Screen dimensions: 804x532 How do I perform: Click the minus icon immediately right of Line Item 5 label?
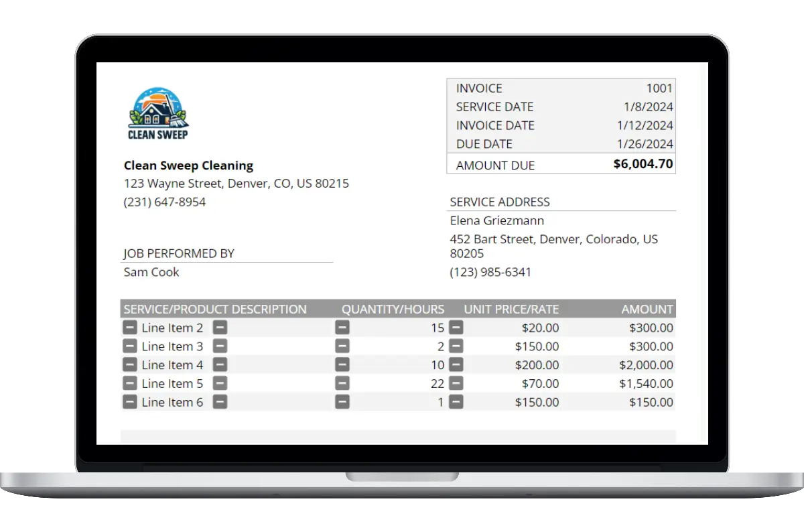click(x=220, y=384)
